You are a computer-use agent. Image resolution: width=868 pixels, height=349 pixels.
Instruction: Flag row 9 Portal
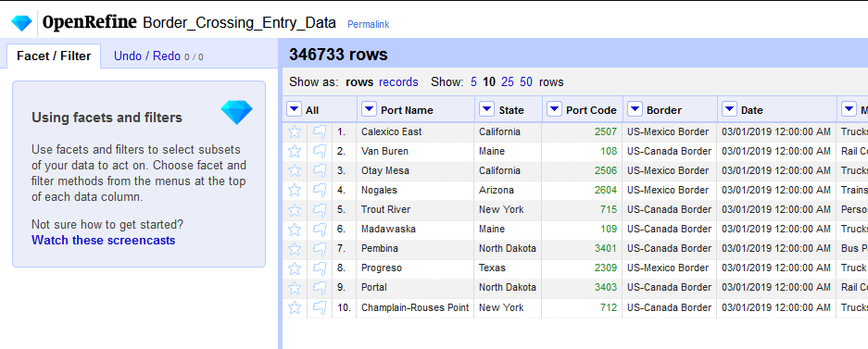click(x=320, y=288)
